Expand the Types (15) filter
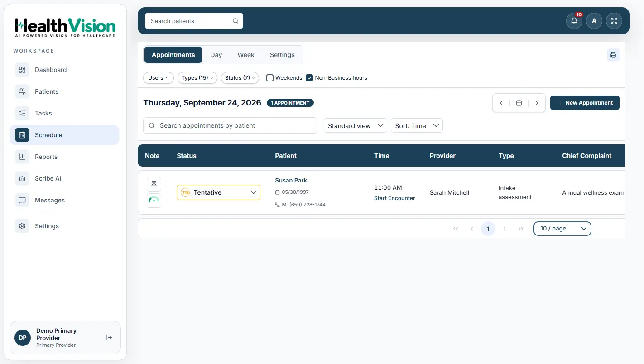644x364 pixels. [197, 78]
